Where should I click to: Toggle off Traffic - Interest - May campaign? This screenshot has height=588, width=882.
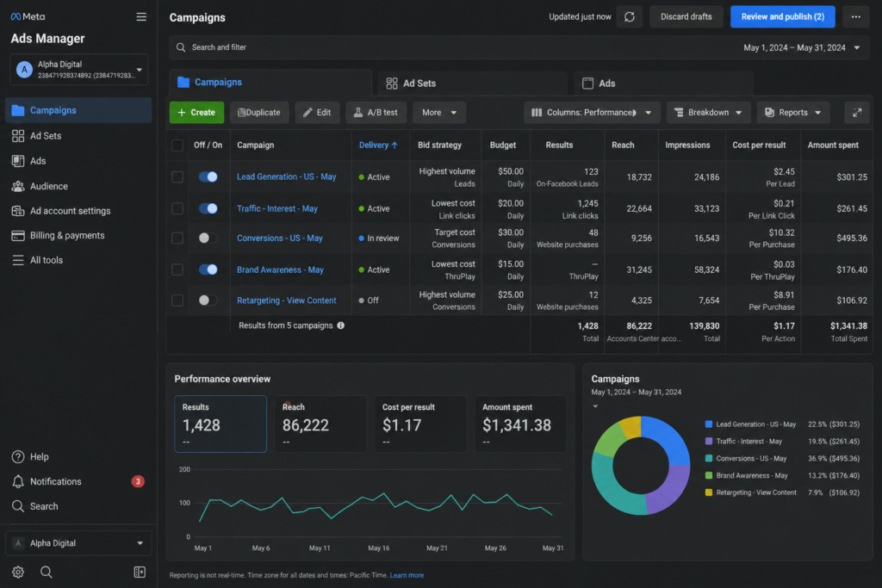click(x=208, y=208)
